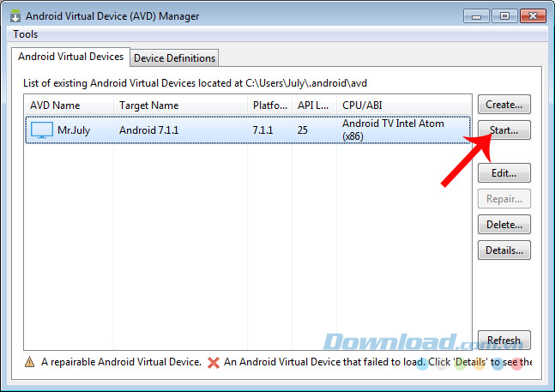Switch to the Device Definitions tab
The width and height of the screenshot is (555, 392).
[x=174, y=58]
